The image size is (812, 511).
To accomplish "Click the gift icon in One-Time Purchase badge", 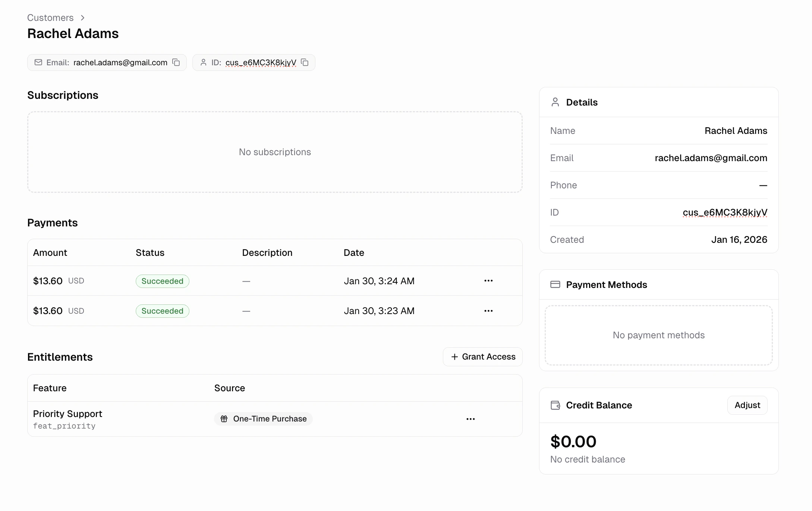I will 224,419.
